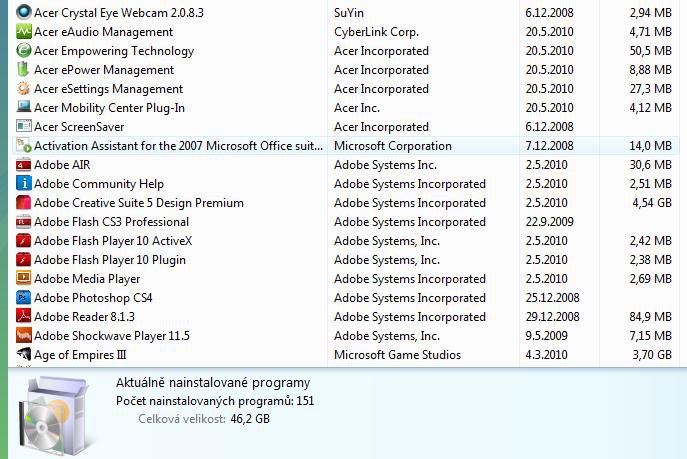Screen dimensions: 687x459
Task: Select the Adobe Photoshop CS4 icon
Action: tap(23, 298)
